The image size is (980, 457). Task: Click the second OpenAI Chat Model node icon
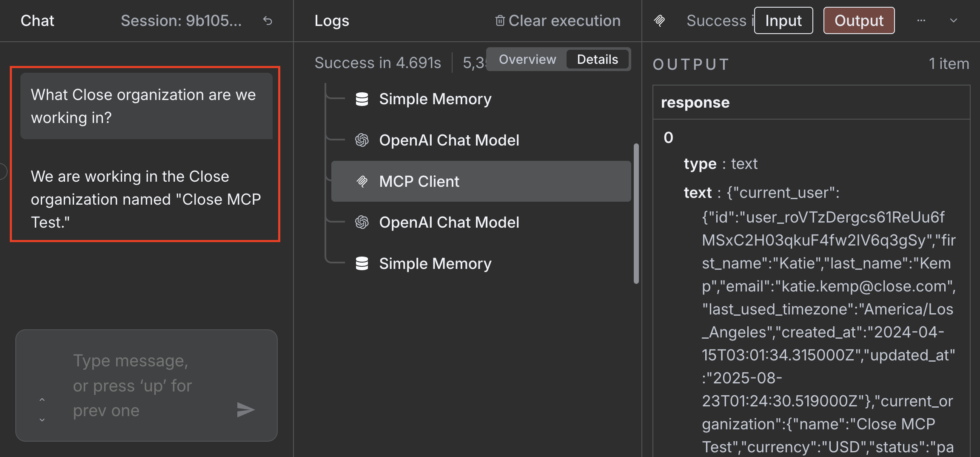361,222
